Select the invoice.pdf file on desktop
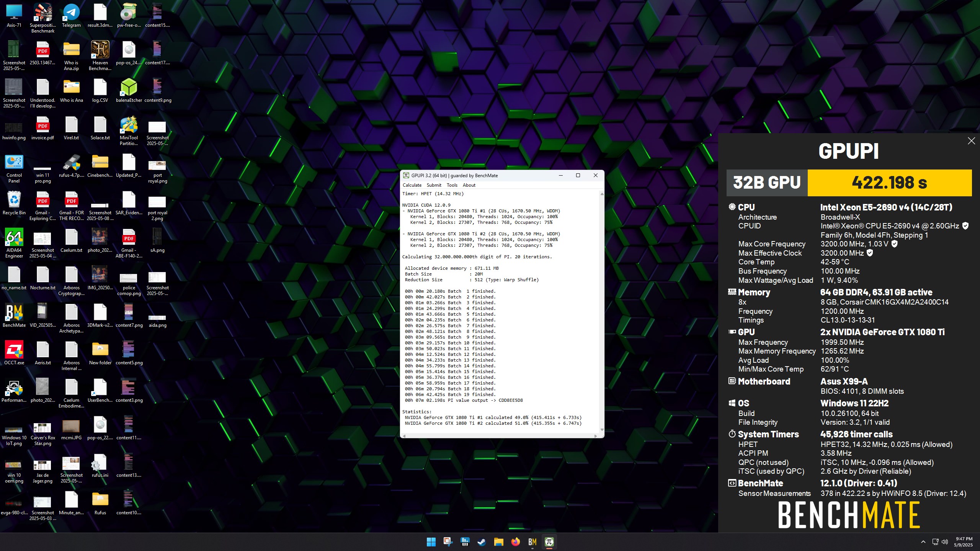 click(43, 128)
